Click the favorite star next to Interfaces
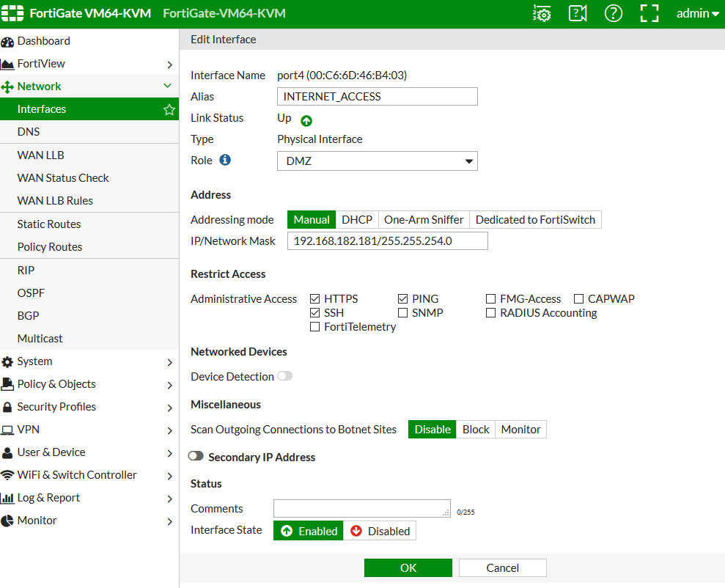725x588 pixels. point(169,109)
